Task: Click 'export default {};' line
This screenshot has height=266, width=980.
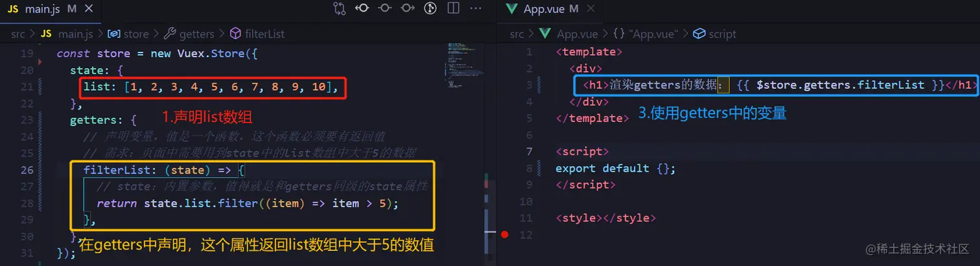Action: pyautogui.click(x=616, y=168)
